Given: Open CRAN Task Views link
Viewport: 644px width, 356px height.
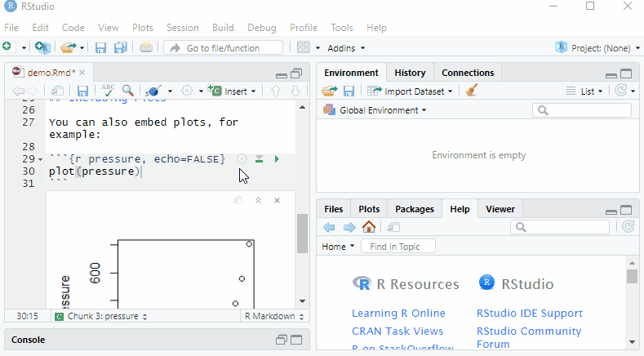Looking at the screenshot, I should coord(398,332).
